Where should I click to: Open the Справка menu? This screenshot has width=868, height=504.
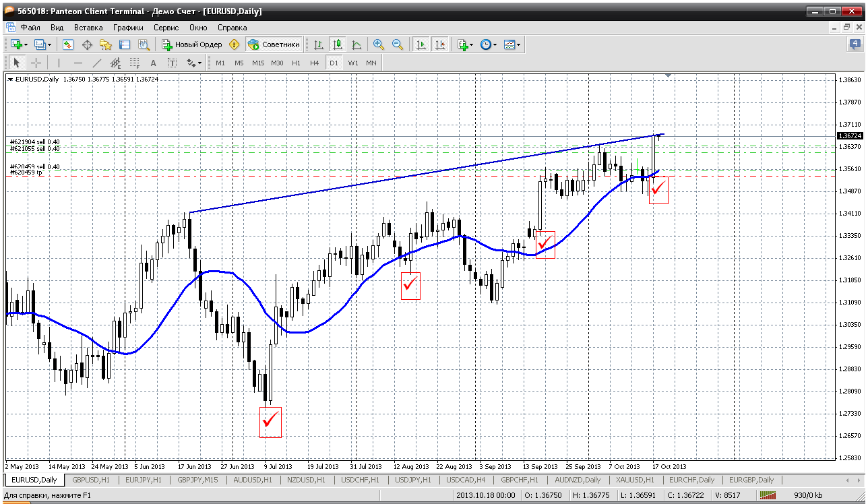coord(232,28)
